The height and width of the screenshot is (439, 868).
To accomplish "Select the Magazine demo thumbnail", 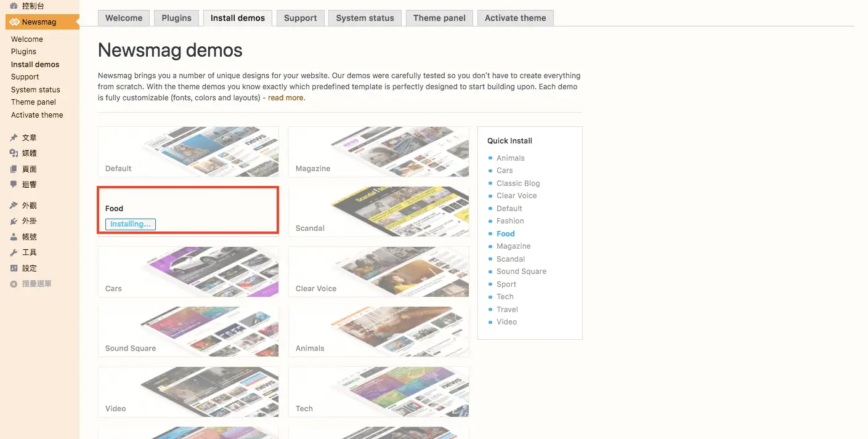I will [x=378, y=151].
